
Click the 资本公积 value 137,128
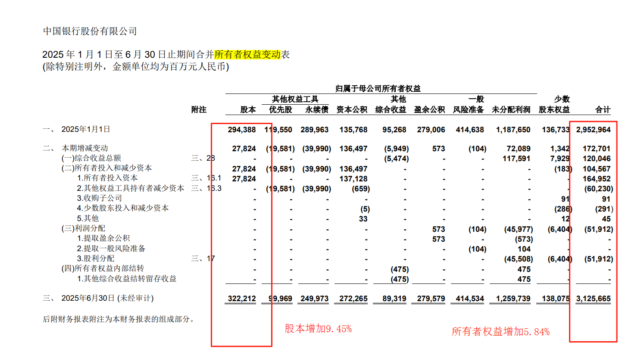(x=353, y=179)
